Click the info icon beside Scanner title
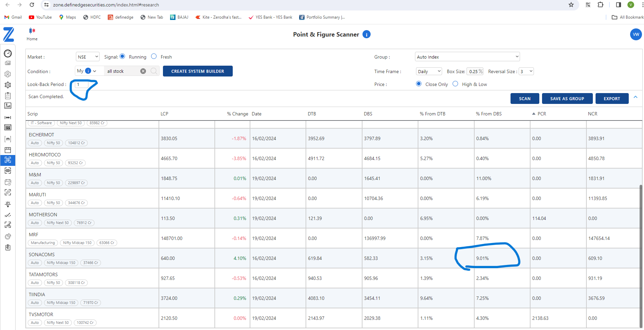 (367, 35)
